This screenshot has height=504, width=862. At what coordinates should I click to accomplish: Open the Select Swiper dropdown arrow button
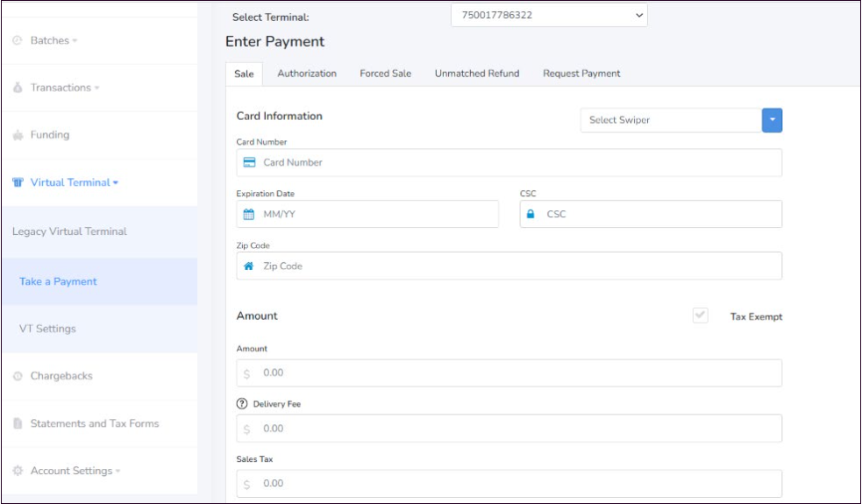click(x=772, y=120)
